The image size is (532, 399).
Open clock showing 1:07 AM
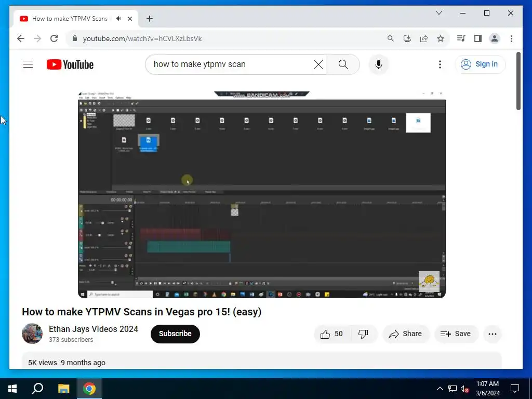pyautogui.click(x=487, y=389)
